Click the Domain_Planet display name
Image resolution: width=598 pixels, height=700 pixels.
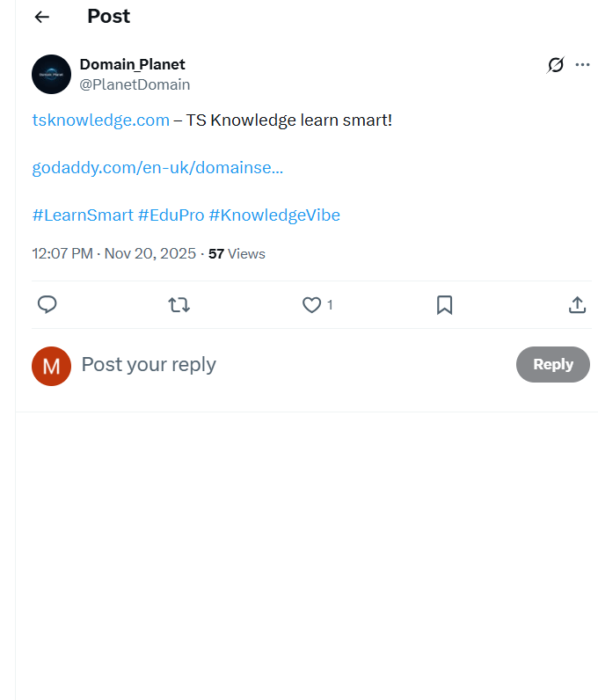coord(132,64)
